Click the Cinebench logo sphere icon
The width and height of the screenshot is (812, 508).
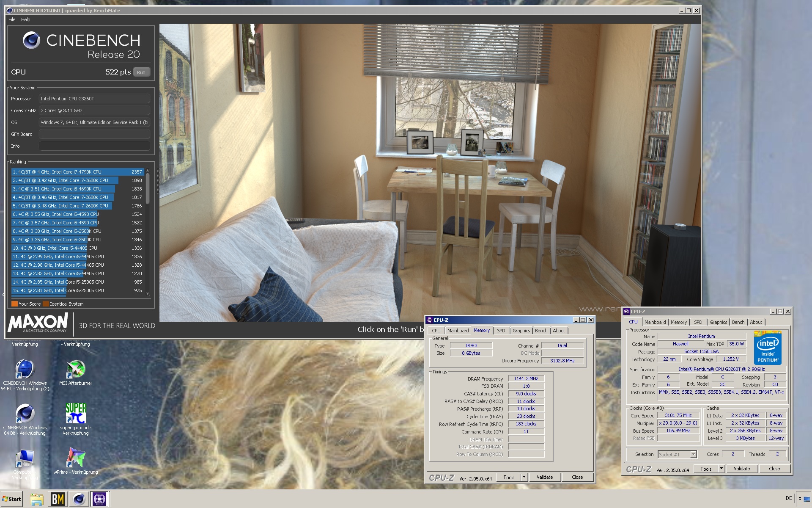pos(31,40)
